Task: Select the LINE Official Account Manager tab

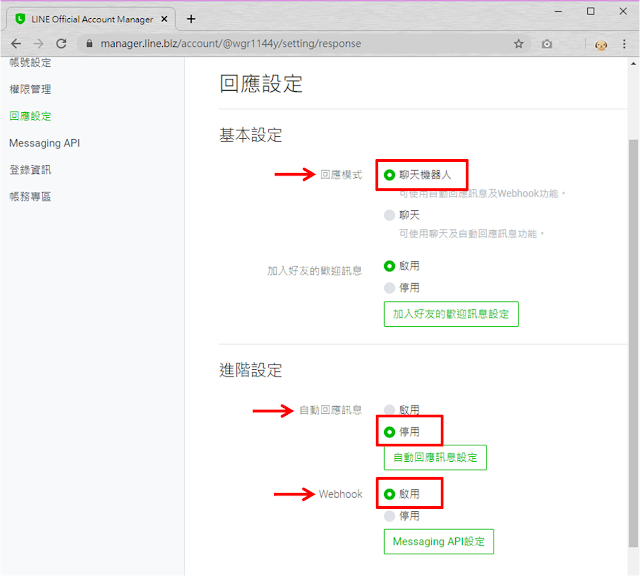Action: (x=89, y=19)
